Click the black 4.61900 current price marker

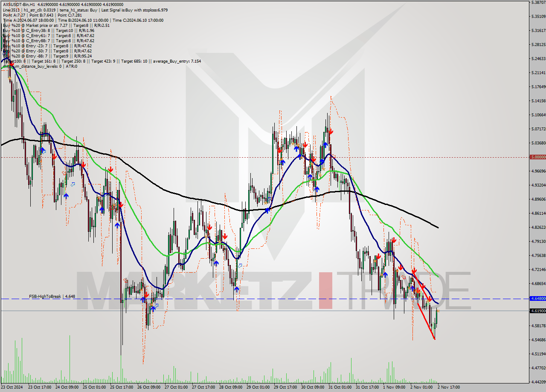point(537,311)
